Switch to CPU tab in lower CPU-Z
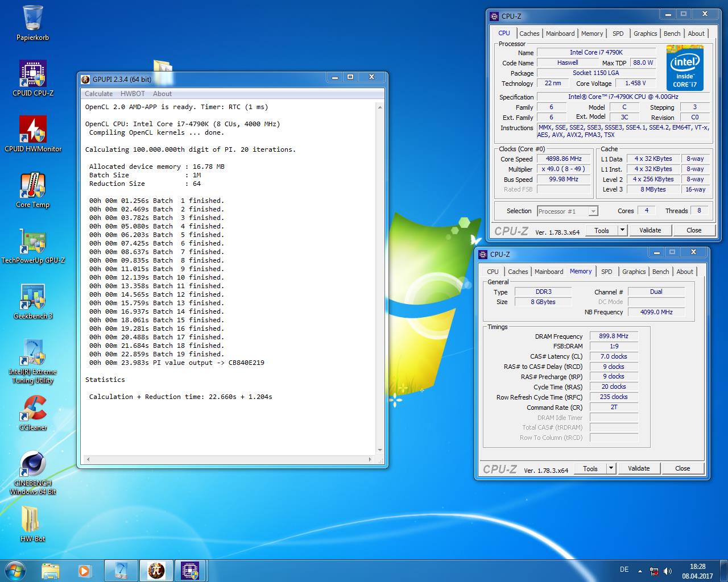 click(493, 272)
